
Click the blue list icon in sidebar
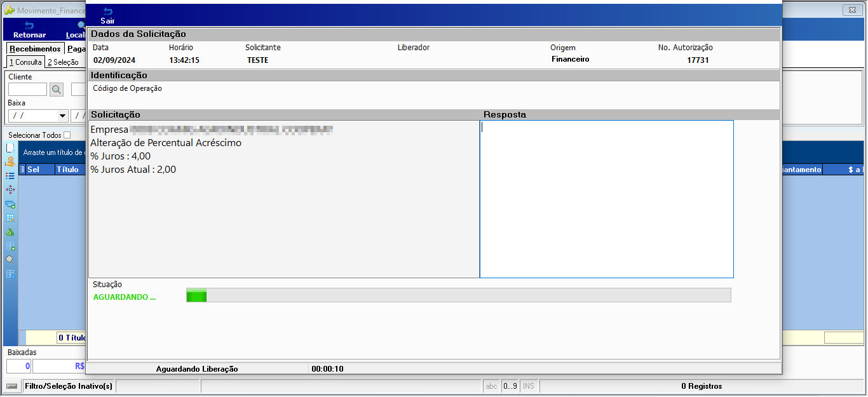point(10,175)
